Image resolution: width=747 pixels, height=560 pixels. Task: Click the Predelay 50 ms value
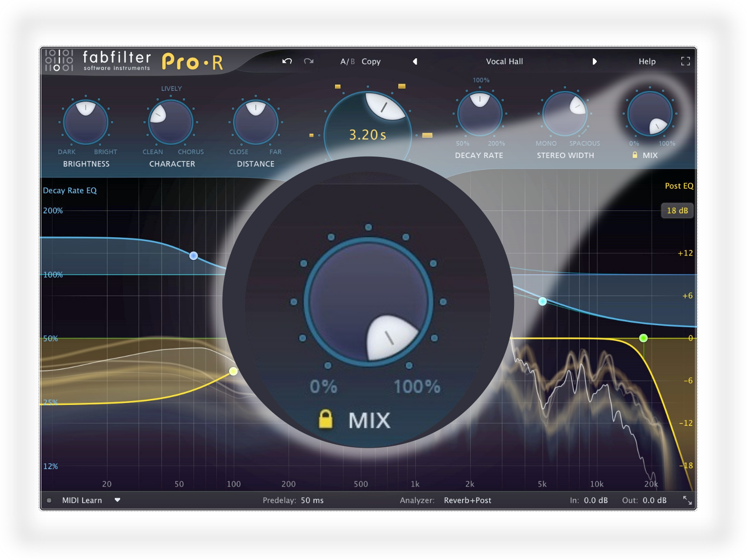[312, 500]
